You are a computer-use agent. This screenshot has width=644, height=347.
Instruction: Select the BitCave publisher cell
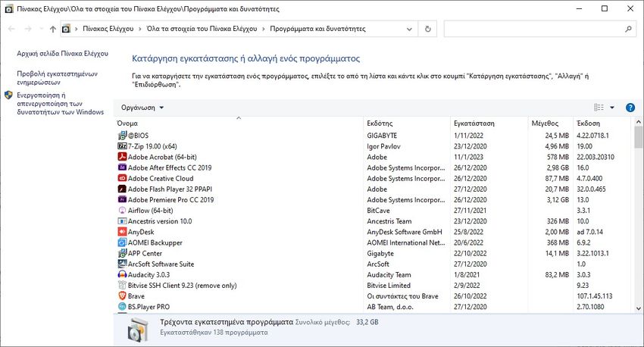click(378, 211)
